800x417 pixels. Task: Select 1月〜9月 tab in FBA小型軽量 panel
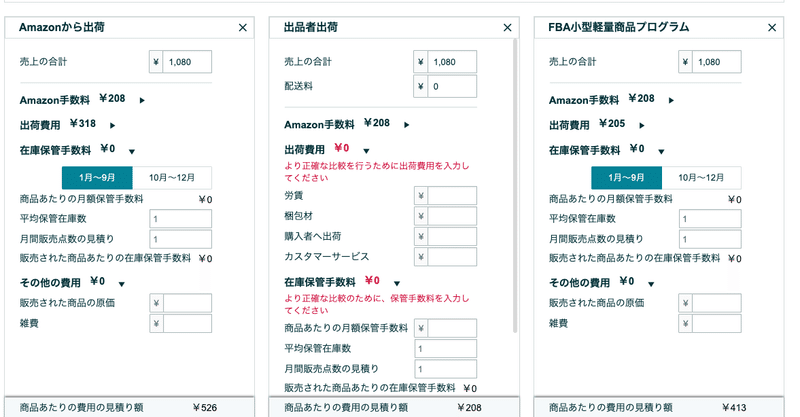point(627,178)
